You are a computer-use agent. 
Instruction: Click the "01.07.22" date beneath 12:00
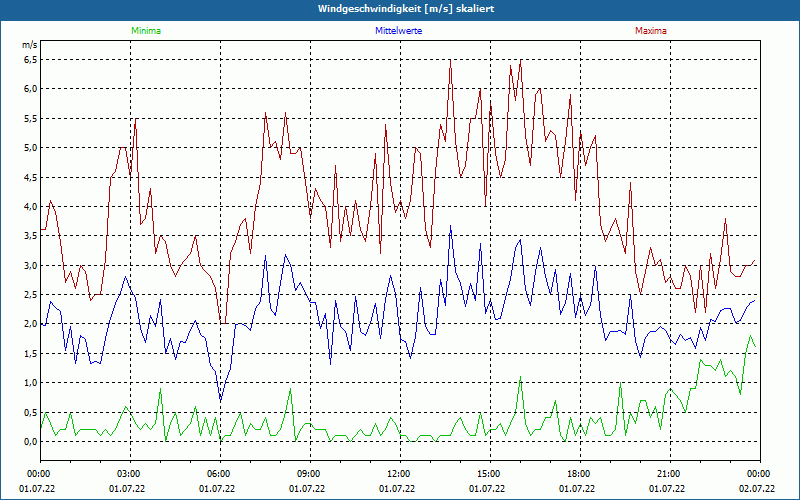(x=397, y=488)
